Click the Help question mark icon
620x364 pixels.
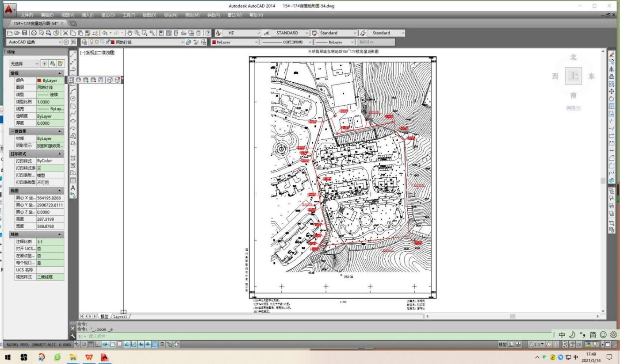(x=208, y=33)
